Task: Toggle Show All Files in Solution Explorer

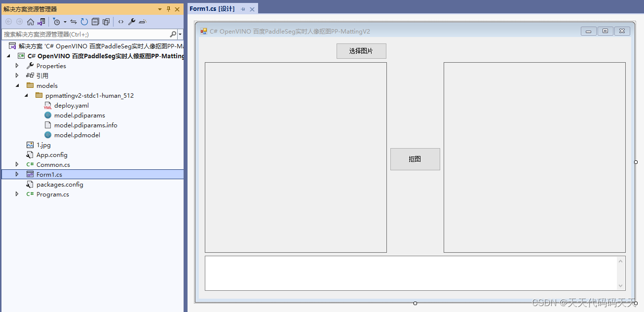Action: [x=106, y=22]
